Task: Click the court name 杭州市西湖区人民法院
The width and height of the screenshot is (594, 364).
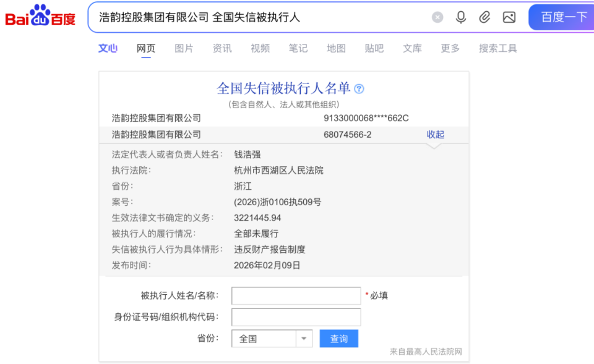Action: (x=278, y=171)
